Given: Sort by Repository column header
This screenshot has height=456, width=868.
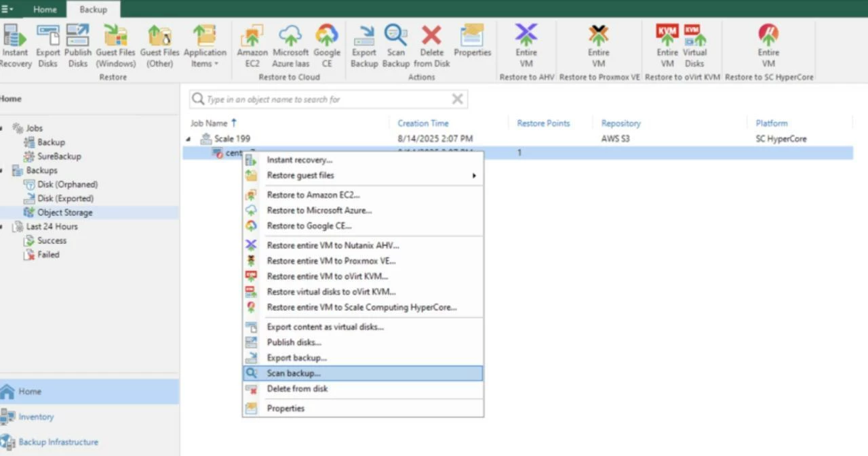Looking at the screenshot, I should pos(620,123).
